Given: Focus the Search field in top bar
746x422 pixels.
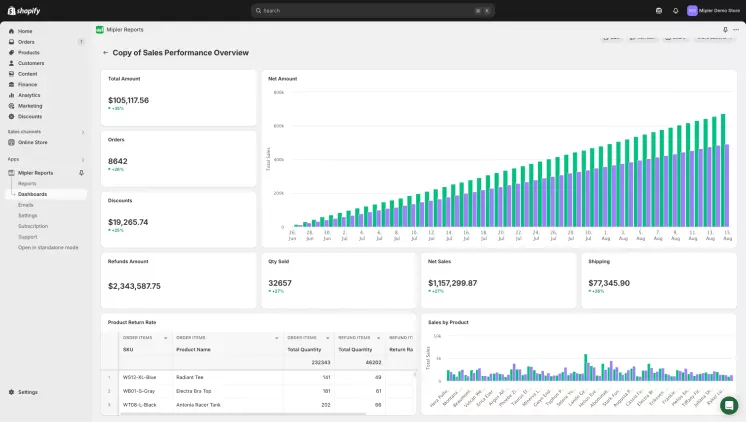Looking at the screenshot, I should click(x=372, y=10).
